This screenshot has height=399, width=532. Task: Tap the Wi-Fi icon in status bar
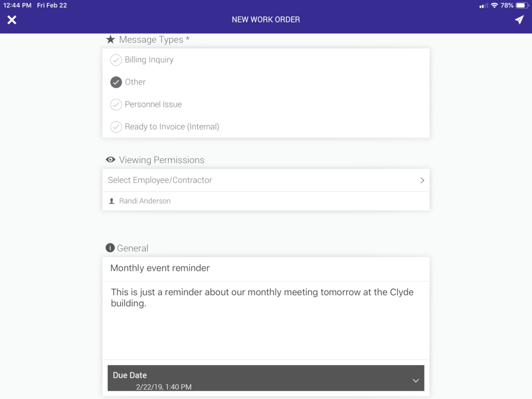[494, 5]
